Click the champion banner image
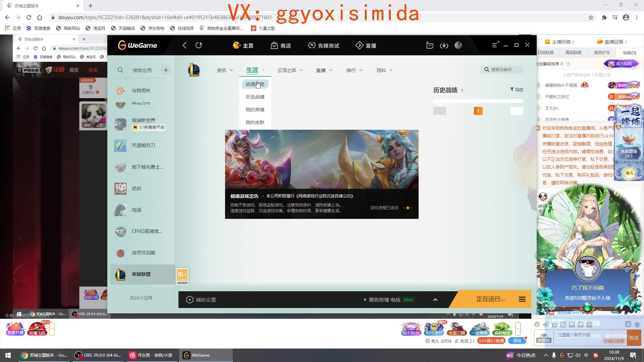 tap(322, 159)
